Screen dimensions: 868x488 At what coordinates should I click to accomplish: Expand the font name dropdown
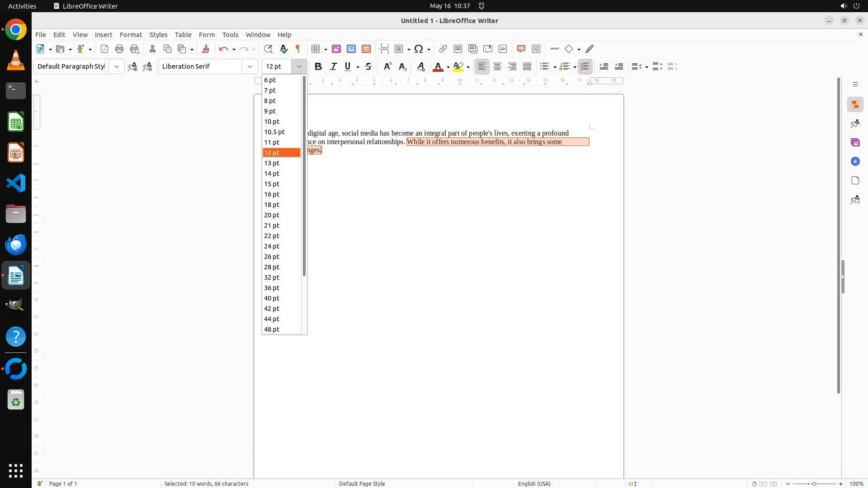pos(250,66)
